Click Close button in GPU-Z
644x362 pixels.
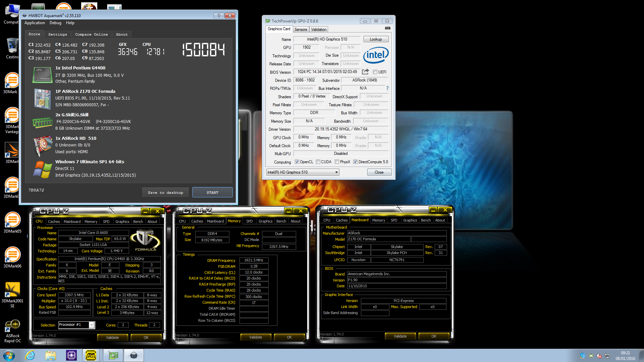[x=379, y=172]
